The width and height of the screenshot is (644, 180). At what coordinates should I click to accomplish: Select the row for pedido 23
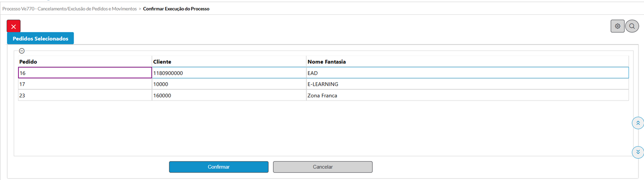pyautogui.click(x=323, y=95)
